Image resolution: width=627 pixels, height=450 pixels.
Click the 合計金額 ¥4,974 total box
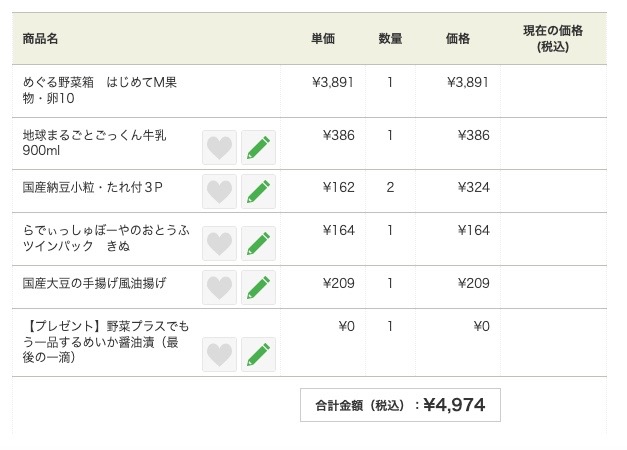pyautogui.click(x=400, y=405)
